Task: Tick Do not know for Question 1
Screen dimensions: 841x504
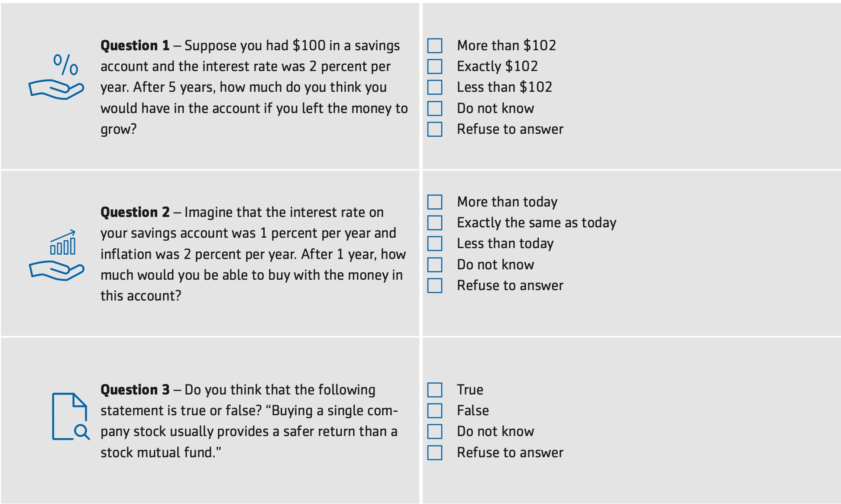Action: coord(435,108)
